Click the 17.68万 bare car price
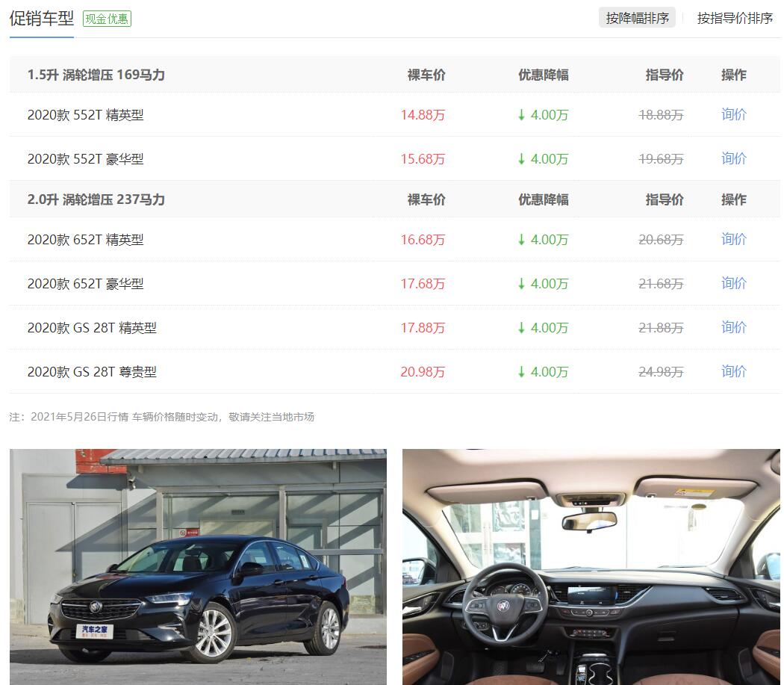 click(423, 284)
